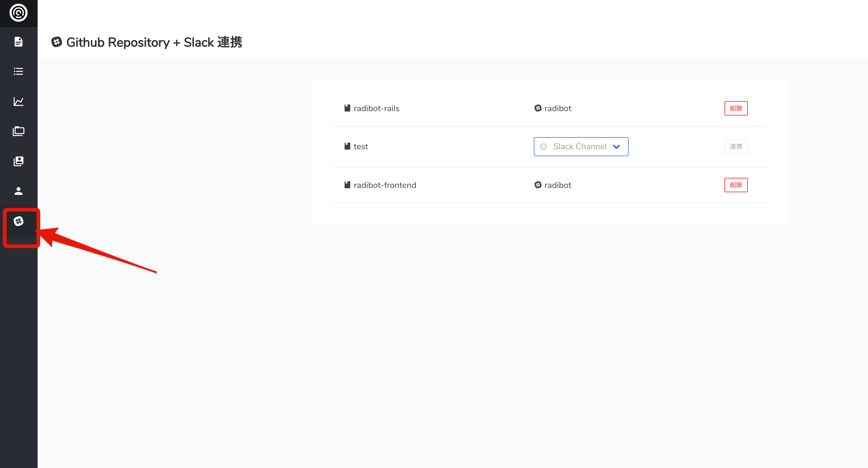Image resolution: width=868 pixels, height=468 pixels.
Task: Click the radibot-frontend repository name
Action: (x=385, y=185)
